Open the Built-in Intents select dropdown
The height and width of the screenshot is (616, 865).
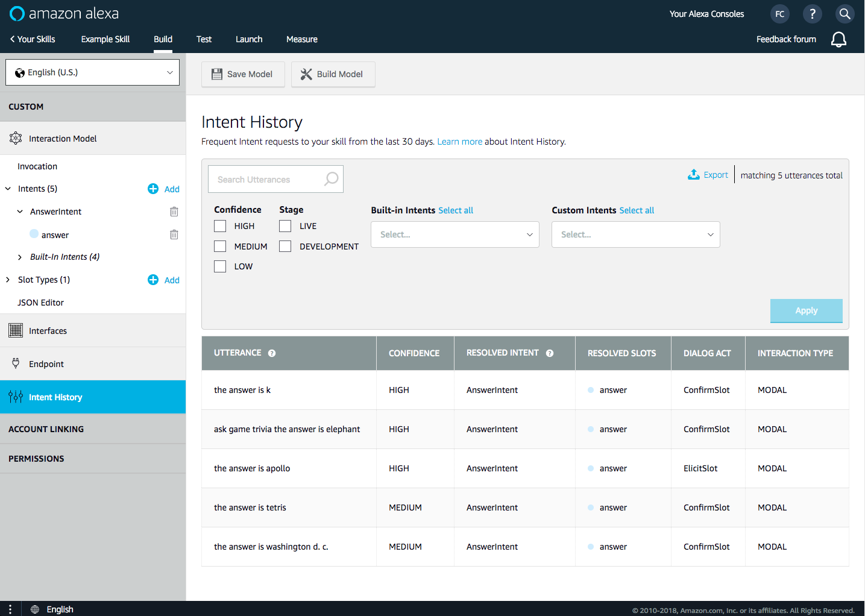click(455, 234)
